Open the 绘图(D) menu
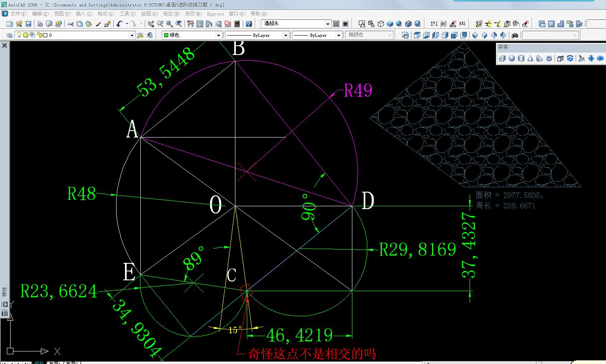Screen dimensions: 606x364 pyautogui.click(x=149, y=14)
